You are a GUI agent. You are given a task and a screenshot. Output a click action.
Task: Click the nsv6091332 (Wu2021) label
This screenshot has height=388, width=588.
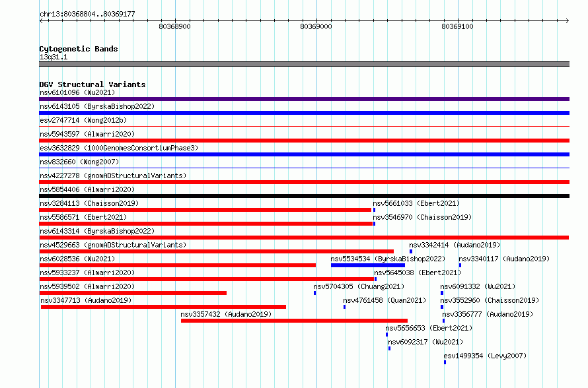click(478, 286)
